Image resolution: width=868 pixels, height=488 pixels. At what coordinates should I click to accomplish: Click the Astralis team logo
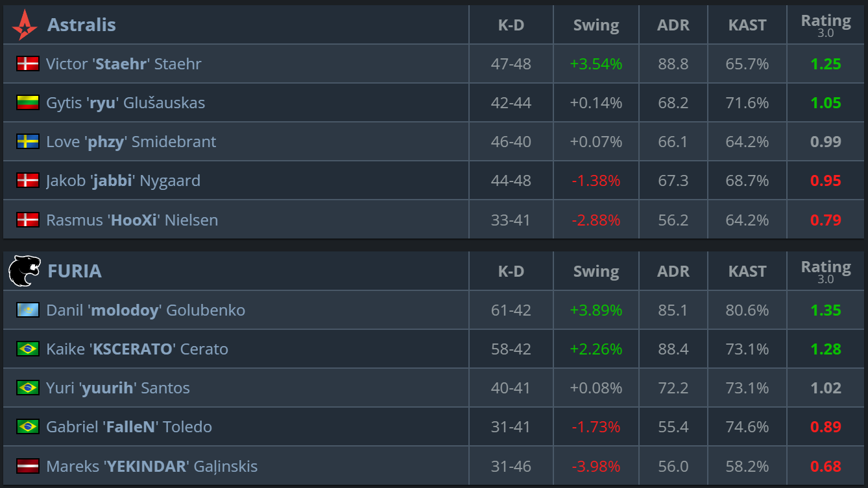point(25,25)
